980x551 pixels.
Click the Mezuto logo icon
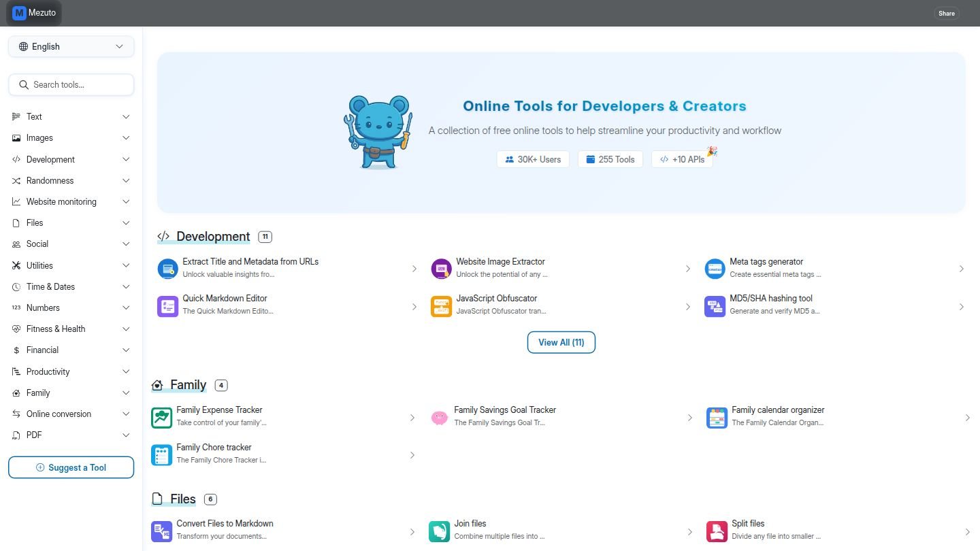pyautogui.click(x=19, y=13)
